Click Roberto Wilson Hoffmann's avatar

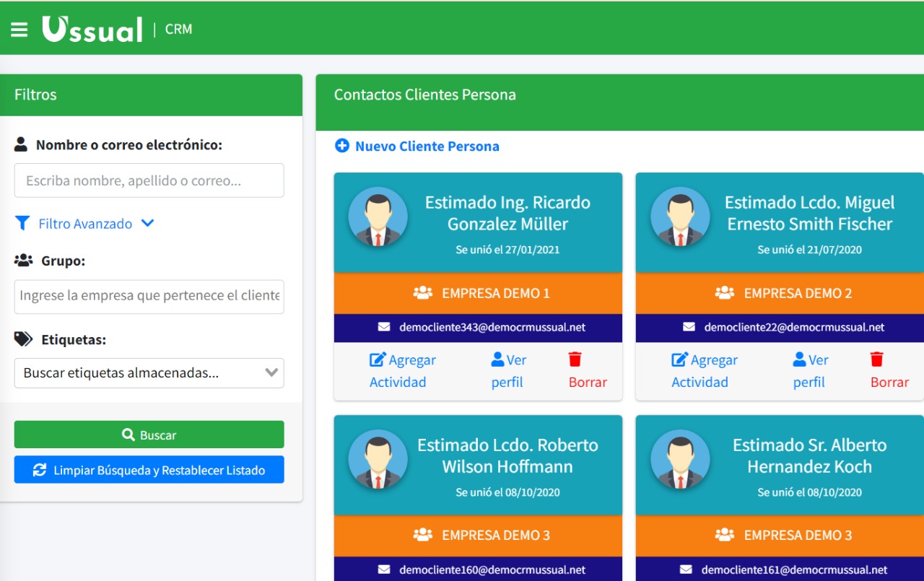point(378,460)
